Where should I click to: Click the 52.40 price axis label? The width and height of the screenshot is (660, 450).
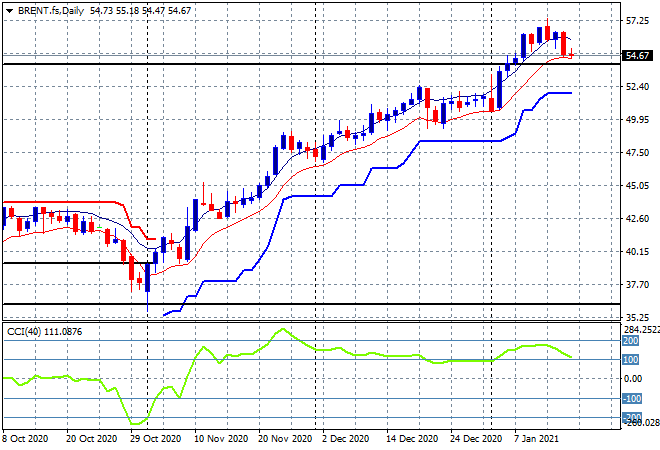tap(637, 87)
